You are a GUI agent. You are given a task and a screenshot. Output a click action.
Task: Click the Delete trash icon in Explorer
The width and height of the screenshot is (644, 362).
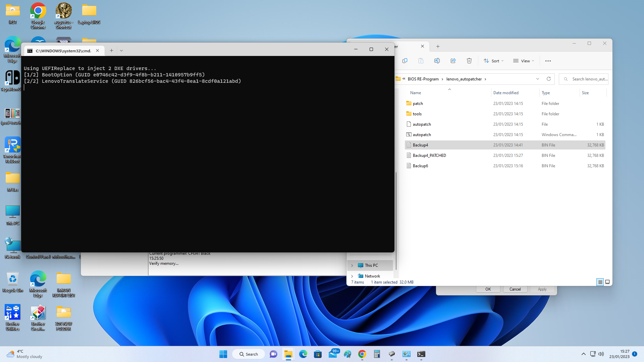(x=469, y=61)
